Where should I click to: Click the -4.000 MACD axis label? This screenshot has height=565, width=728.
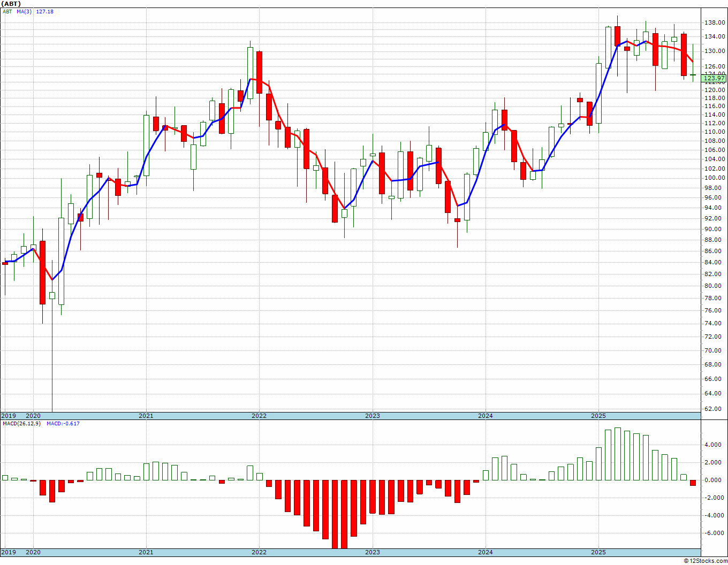(715, 515)
